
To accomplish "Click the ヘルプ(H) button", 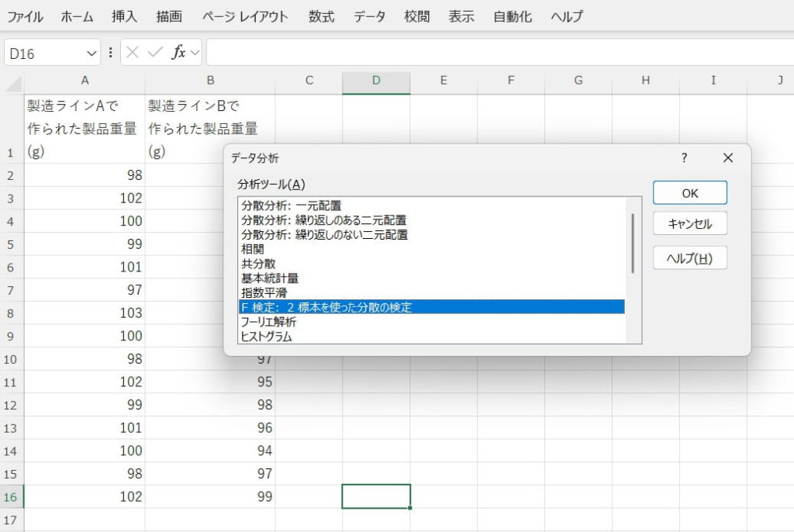I will point(689,258).
